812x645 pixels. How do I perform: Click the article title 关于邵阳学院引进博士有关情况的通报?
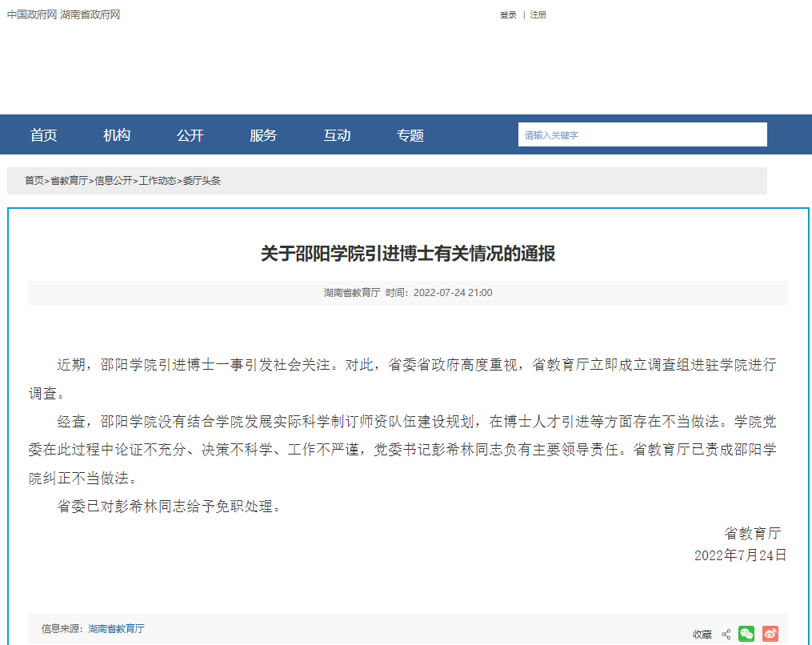click(408, 254)
